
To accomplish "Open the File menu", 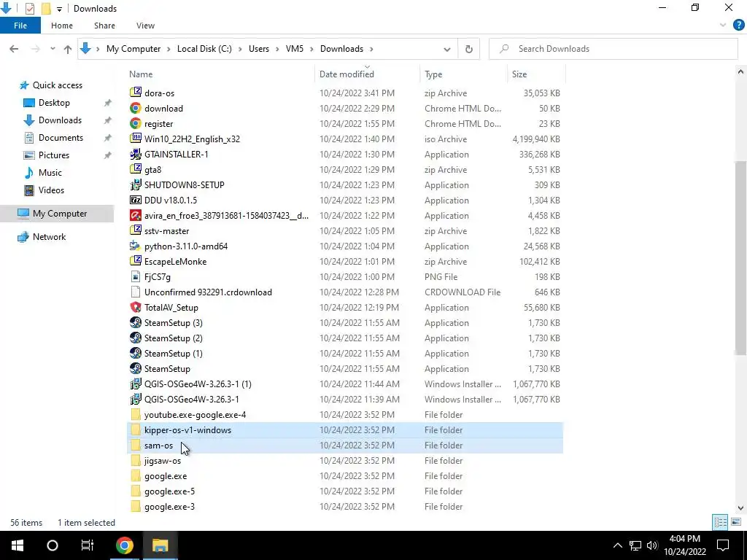I will coord(20,26).
